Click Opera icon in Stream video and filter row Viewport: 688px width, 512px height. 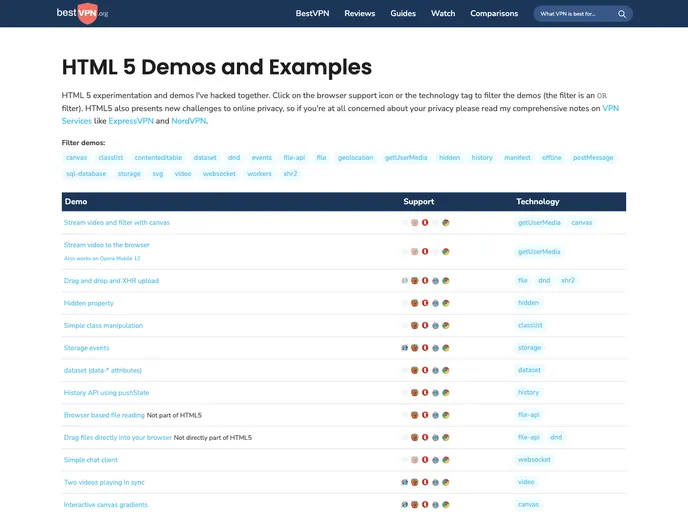pos(425,223)
